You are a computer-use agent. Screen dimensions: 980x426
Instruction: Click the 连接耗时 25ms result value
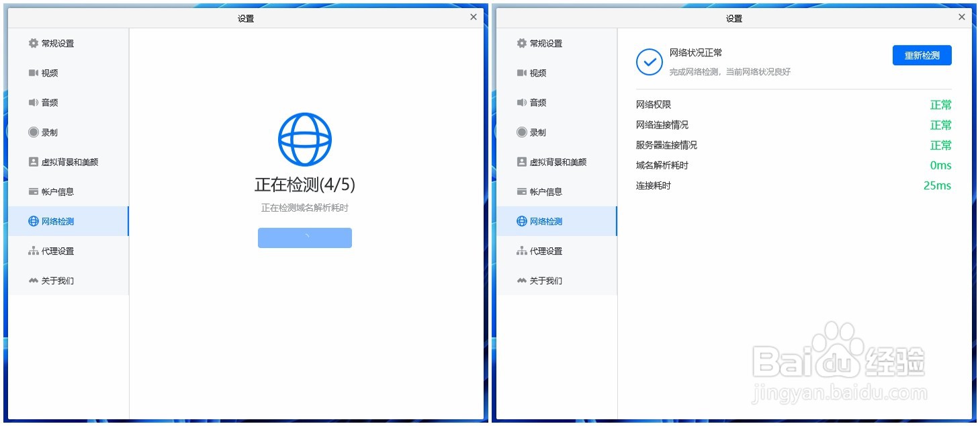(x=938, y=185)
